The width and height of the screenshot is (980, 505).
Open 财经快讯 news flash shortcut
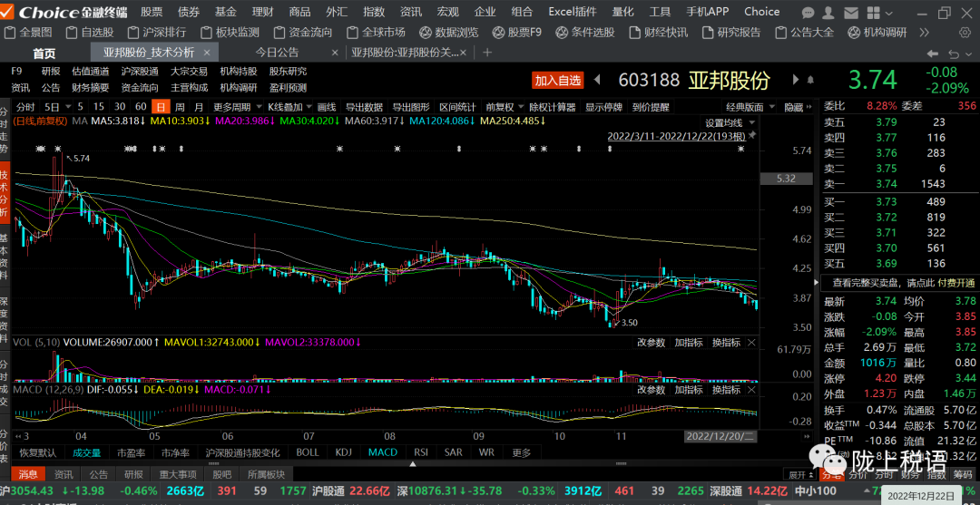coord(658,33)
